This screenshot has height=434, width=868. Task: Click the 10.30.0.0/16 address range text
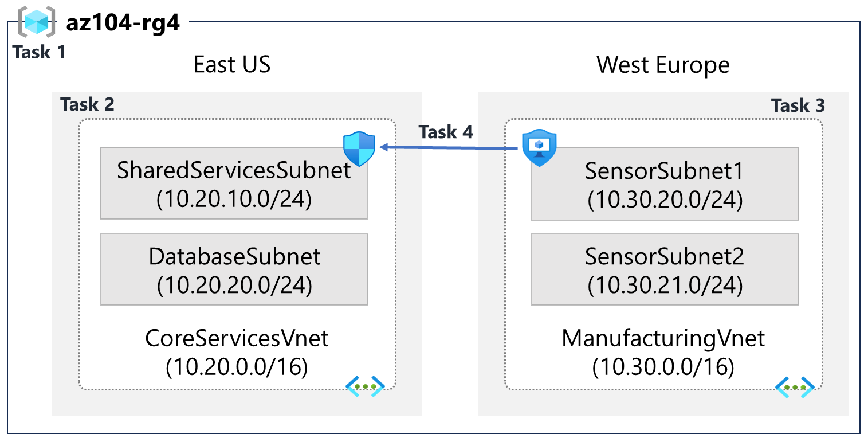click(663, 366)
